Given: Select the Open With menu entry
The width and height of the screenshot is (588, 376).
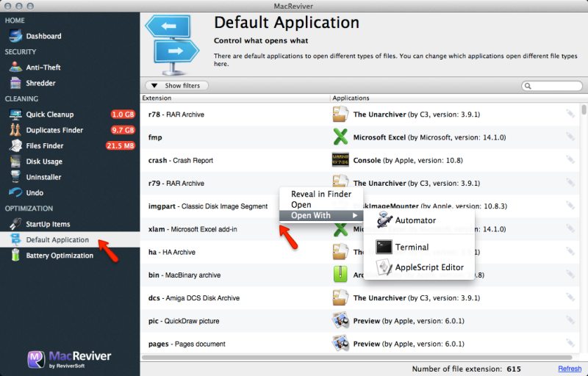Looking at the screenshot, I should point(321,215).
